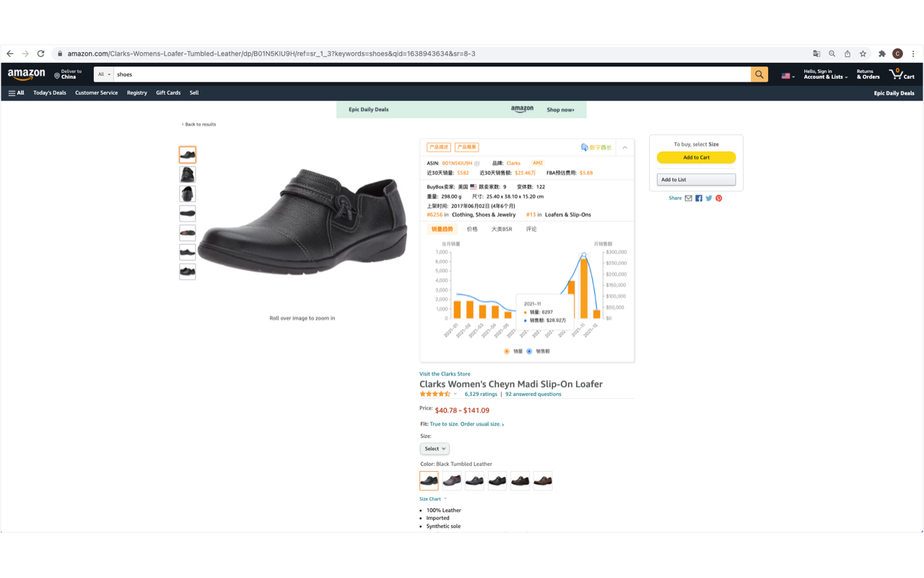Open the Chrome extensions puzzle icon
Screen dimensions: 924x578
(x=882, y=53)
